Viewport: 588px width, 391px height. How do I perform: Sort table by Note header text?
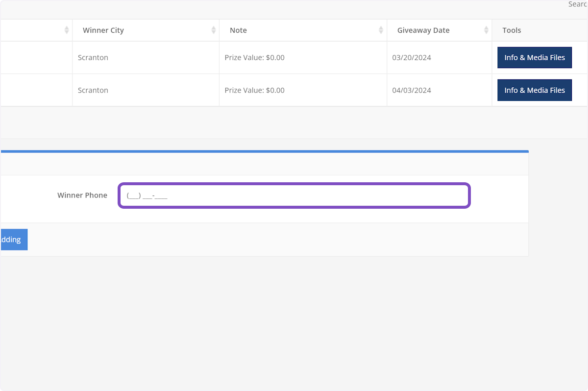coord(238,30)
